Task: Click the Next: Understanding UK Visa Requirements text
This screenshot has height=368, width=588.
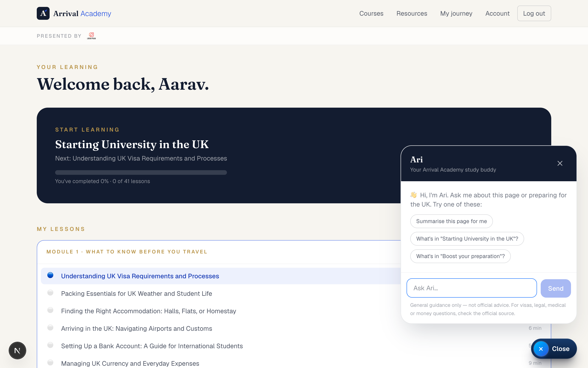Action: 141,158
